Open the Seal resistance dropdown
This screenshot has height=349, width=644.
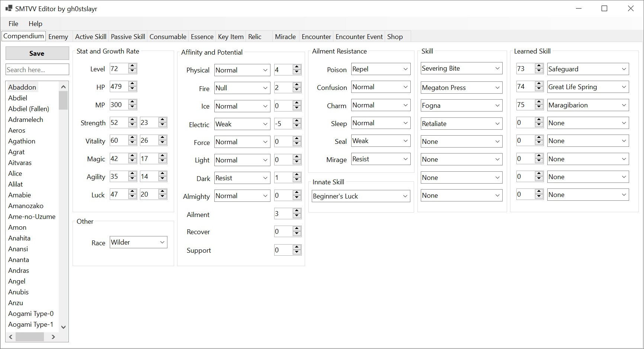[x=381, y=141]
